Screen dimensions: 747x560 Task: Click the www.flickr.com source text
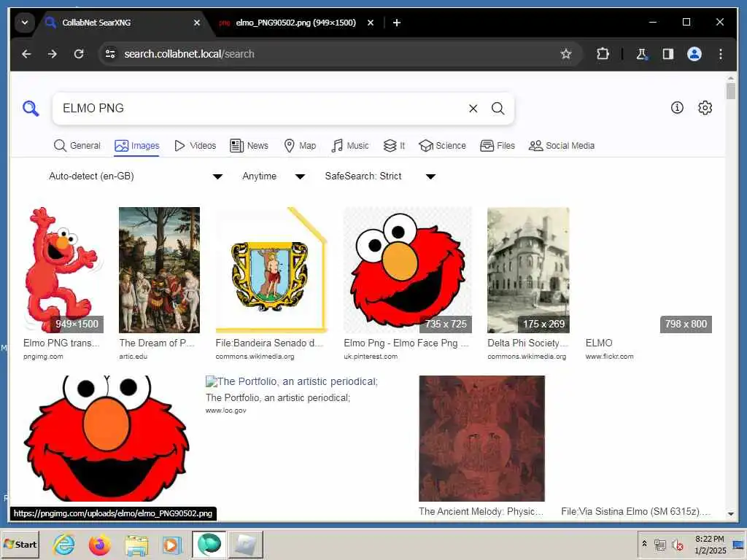pyautogui.click(x=609, y=356)
